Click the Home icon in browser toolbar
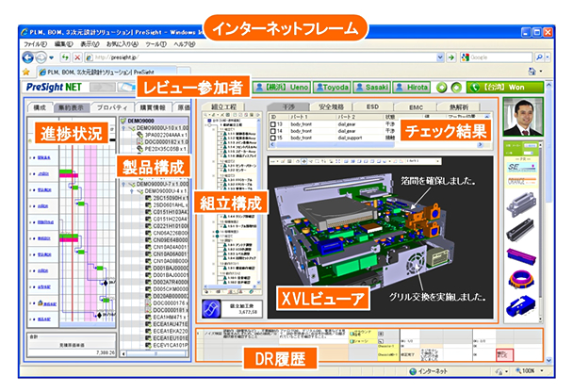 pyautogui.click(x=532, y=71)
